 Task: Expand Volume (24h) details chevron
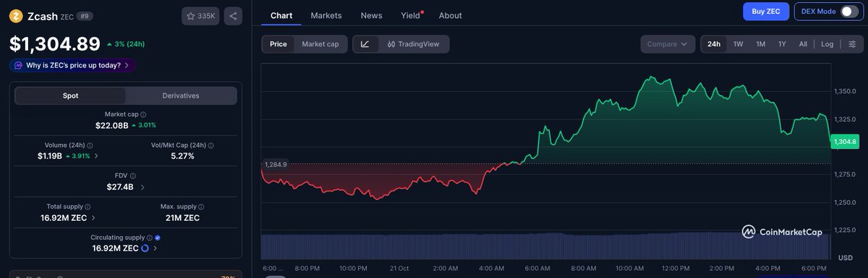click(x=97, y=156)
